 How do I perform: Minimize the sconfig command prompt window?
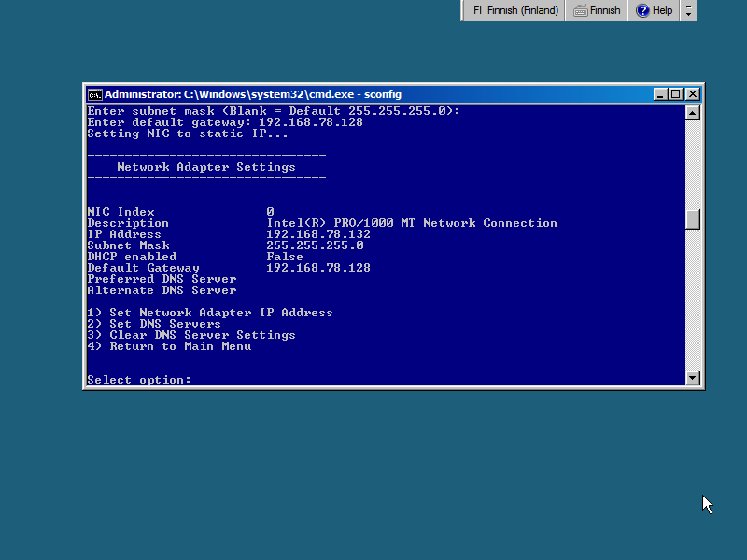tap(660, 94)
